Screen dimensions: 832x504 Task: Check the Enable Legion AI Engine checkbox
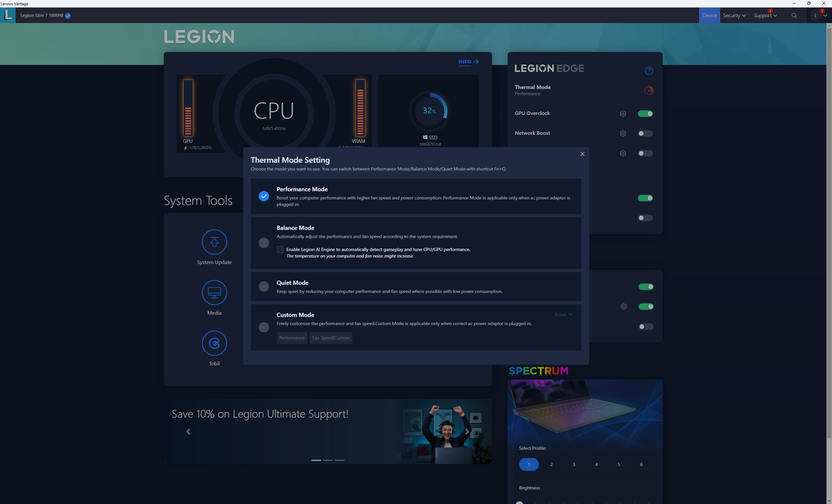pos(280,249)
